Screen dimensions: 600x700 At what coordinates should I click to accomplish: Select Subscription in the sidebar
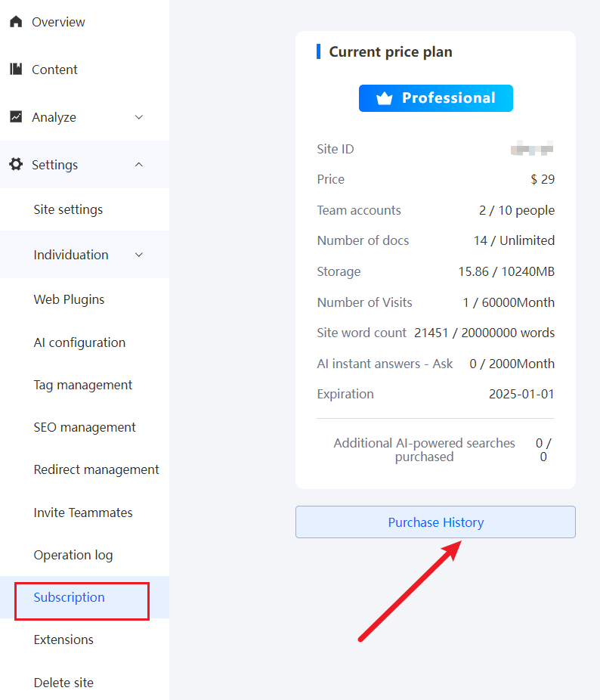tap(69, 597)
